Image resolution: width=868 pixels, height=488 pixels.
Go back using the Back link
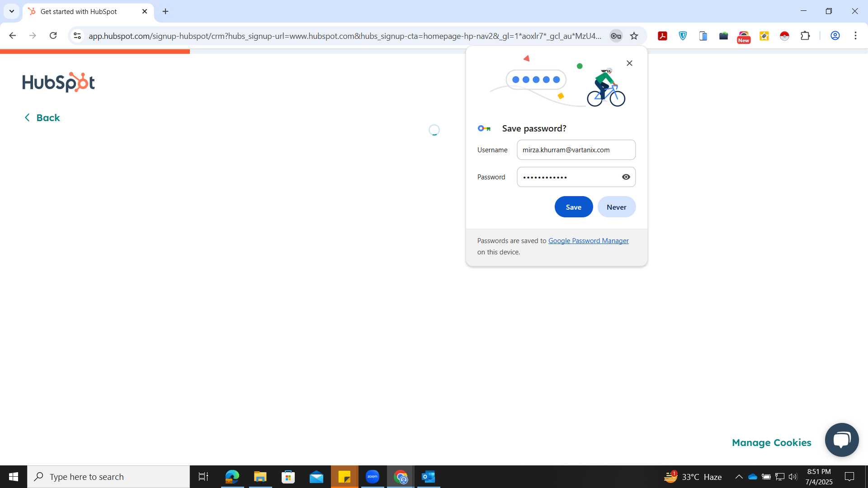point(42,117)
